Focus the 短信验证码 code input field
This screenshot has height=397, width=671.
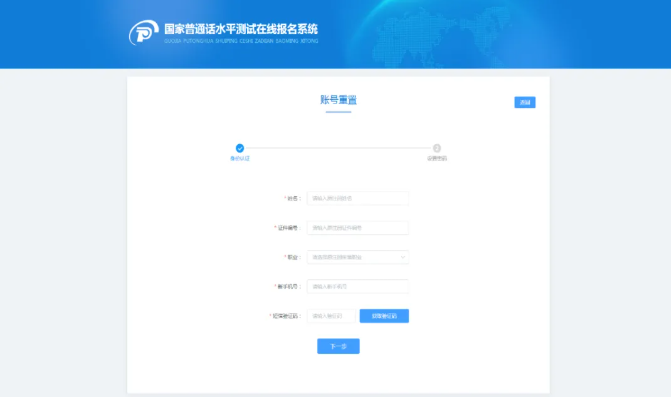click(x=331, y=316)
